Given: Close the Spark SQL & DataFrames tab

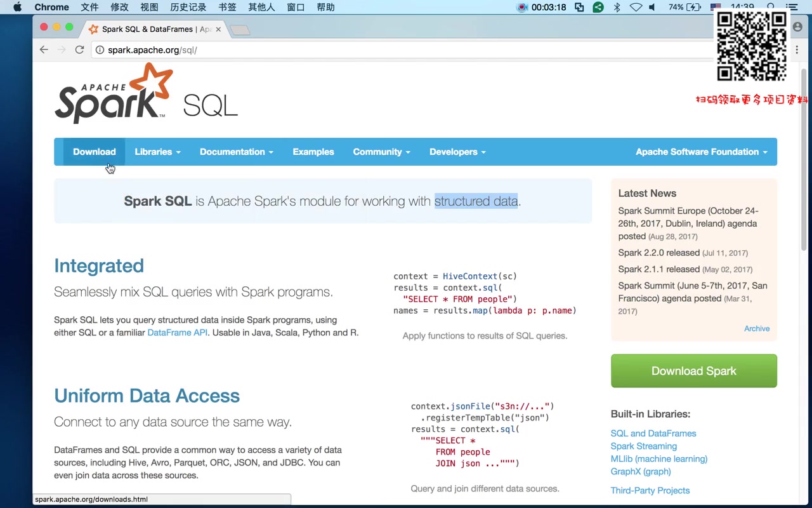Looking at the screenshot, I should click(218, 29).
